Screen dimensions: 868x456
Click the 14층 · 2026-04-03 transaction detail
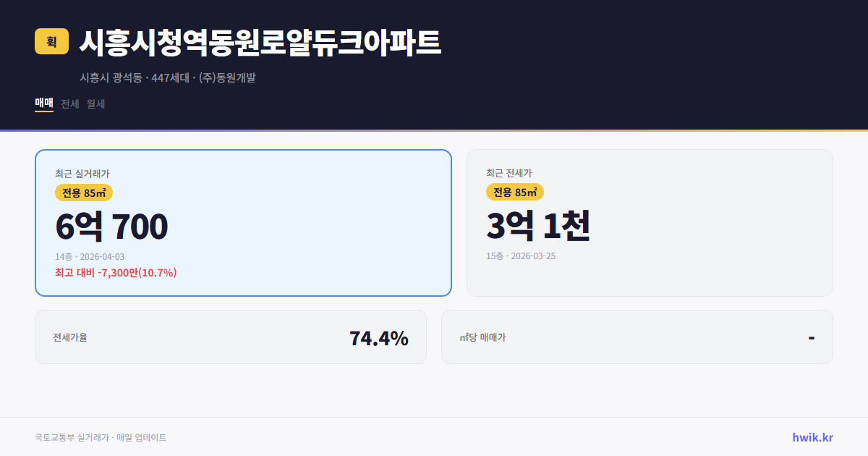[x=92, y=256]
